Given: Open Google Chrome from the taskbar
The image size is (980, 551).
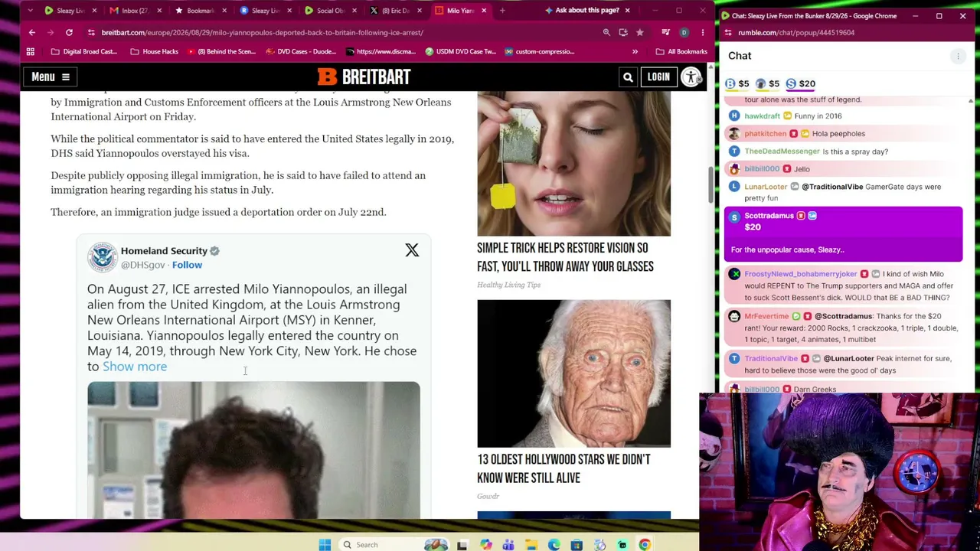Looking at the screenshot, I should pyautogui.click(x=645, y=545).
